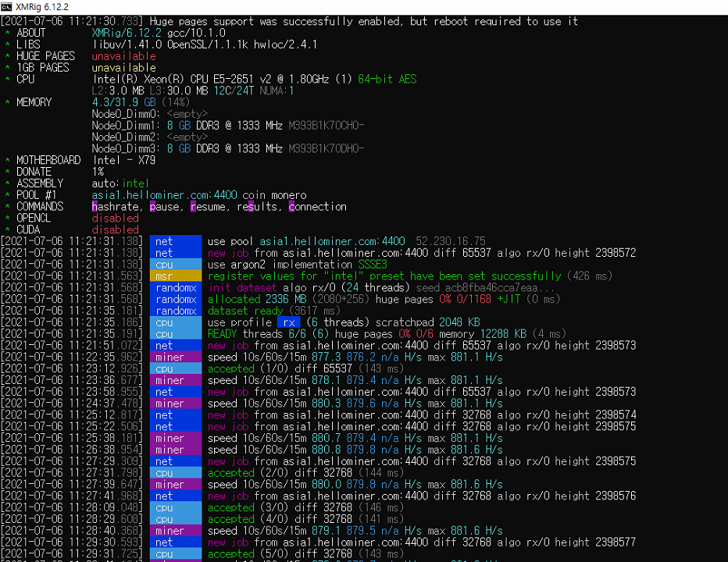The image size is (728, 562).
Task: Click the 'pause' command word
Action: [x=164, y=207]
